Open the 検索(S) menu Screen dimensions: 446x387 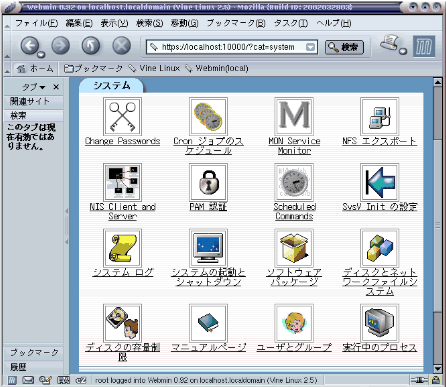pos(150,23)
